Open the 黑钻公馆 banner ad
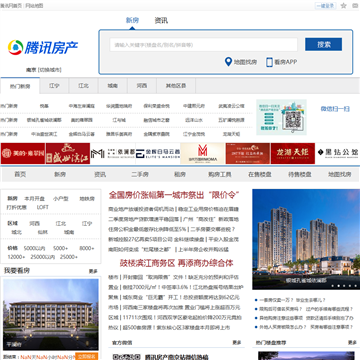The width and height of the screenshot is (360, 360). pyautogui.click(x=338, y=153)
